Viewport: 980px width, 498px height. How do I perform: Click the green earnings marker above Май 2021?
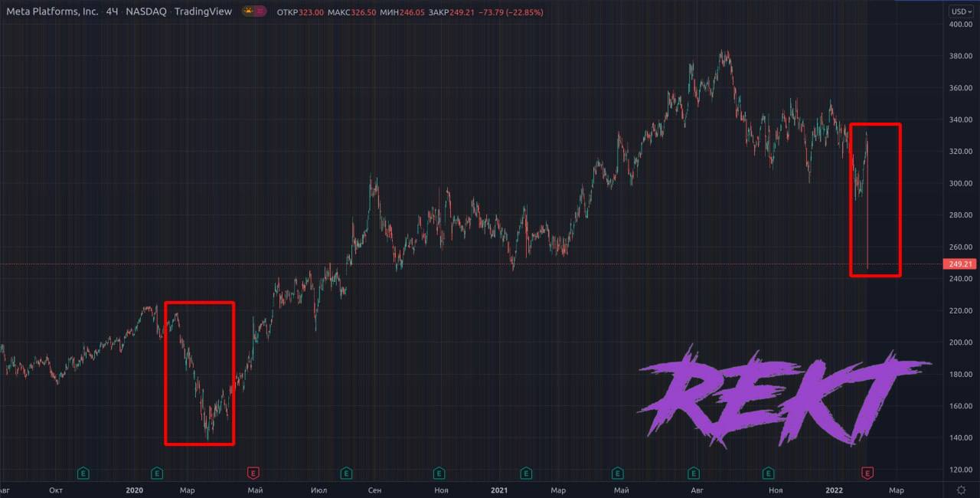point(617,473)
